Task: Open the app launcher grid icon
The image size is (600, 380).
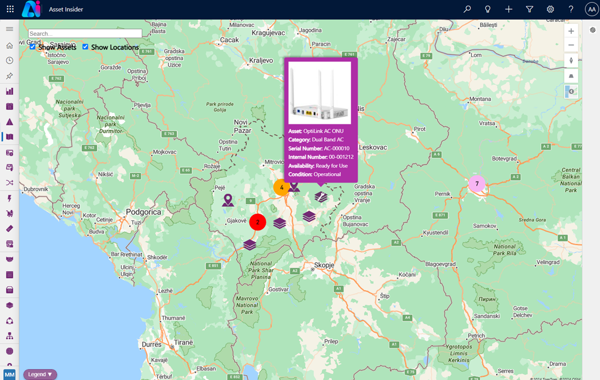Action: [x=10, y=9]
